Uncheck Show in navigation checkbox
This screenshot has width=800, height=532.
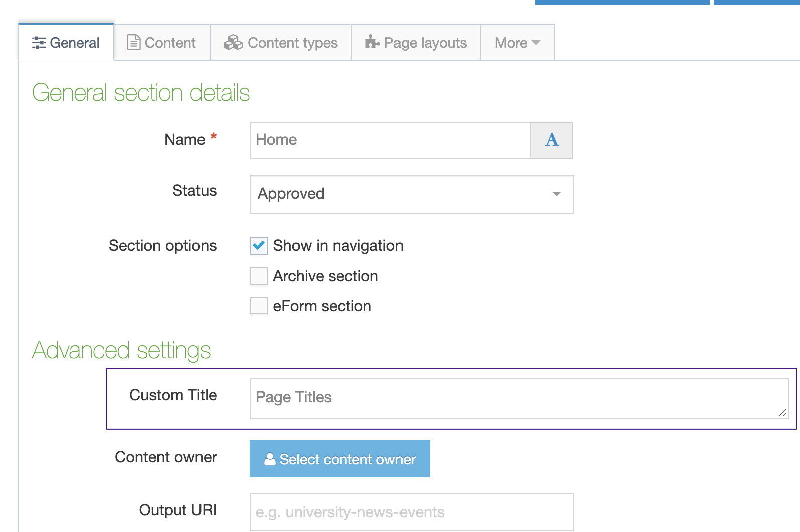pos(259,246)
